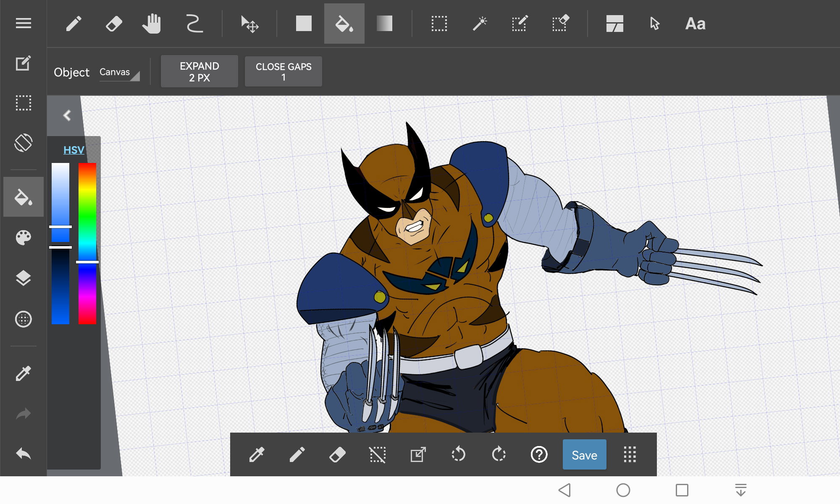The width and height of the screenshot is (840, 504).
Task: Tap the Android Back button
Action: pyautogui.click(x=564, y=490)
